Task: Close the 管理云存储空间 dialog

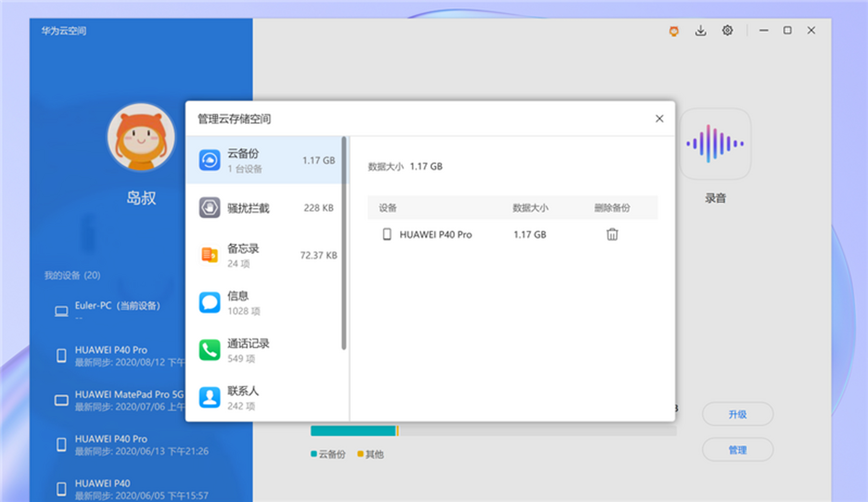Action: pyautogui.click(x=659, y=118)
